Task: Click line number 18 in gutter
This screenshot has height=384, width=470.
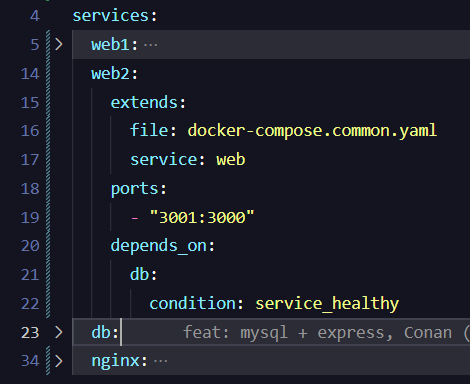Action: (x=30, y=189)
